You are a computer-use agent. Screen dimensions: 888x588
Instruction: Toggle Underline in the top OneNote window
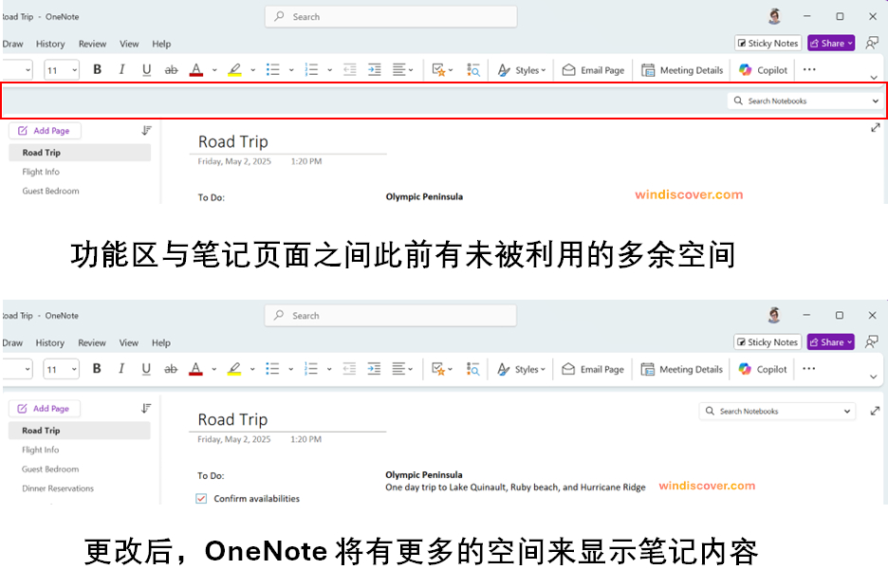(x=146, y=69)
